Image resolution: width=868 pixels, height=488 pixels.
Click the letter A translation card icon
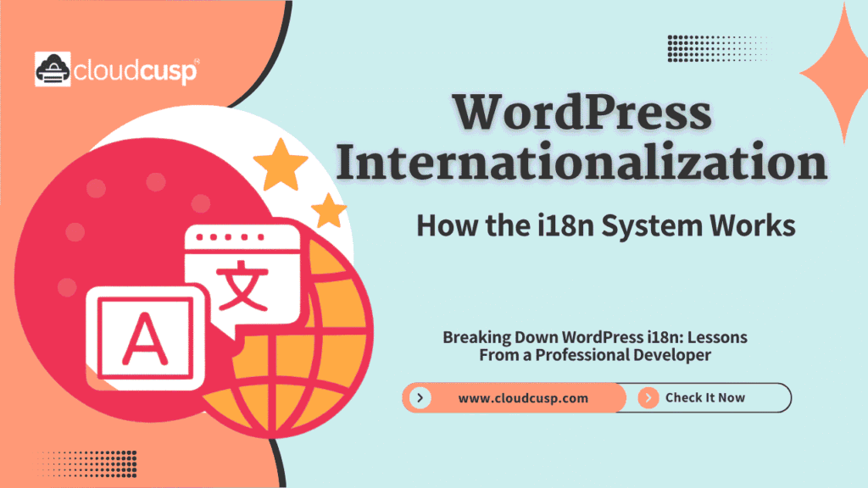pos(146,338)
